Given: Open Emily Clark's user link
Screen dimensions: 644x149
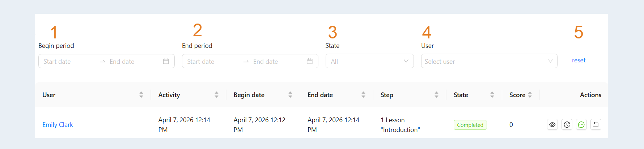Looking at the screenshot, I should point(58,125).
